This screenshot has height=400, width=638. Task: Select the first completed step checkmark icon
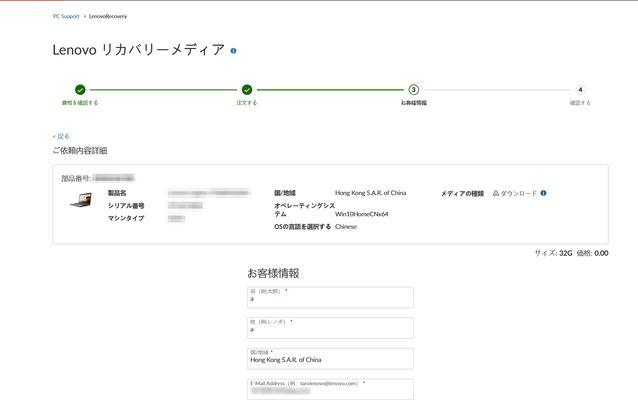click(x=80, y=90)
